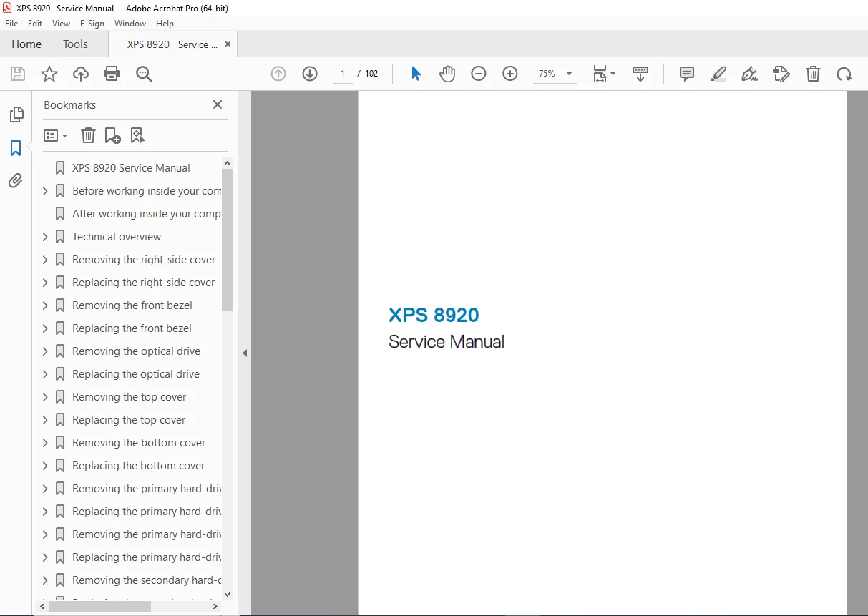The width and height of the screenshot is (868, 616).
Task: Open the Help menu
Action: pos(165,24)
